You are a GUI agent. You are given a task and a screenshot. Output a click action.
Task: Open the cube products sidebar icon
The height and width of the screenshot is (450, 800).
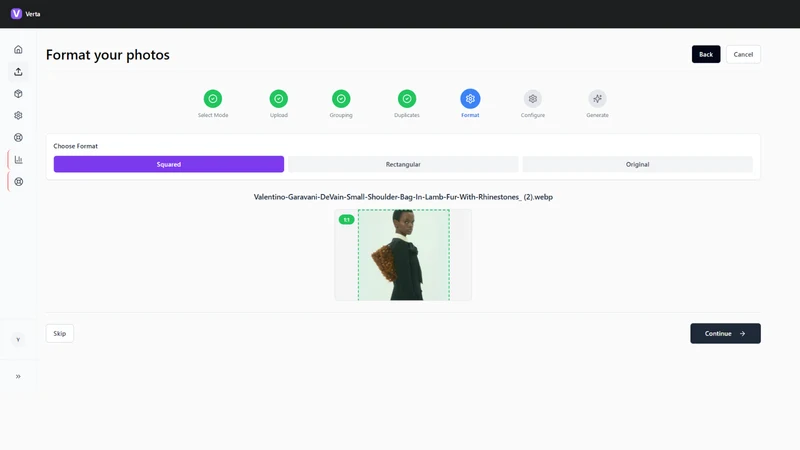18,94
